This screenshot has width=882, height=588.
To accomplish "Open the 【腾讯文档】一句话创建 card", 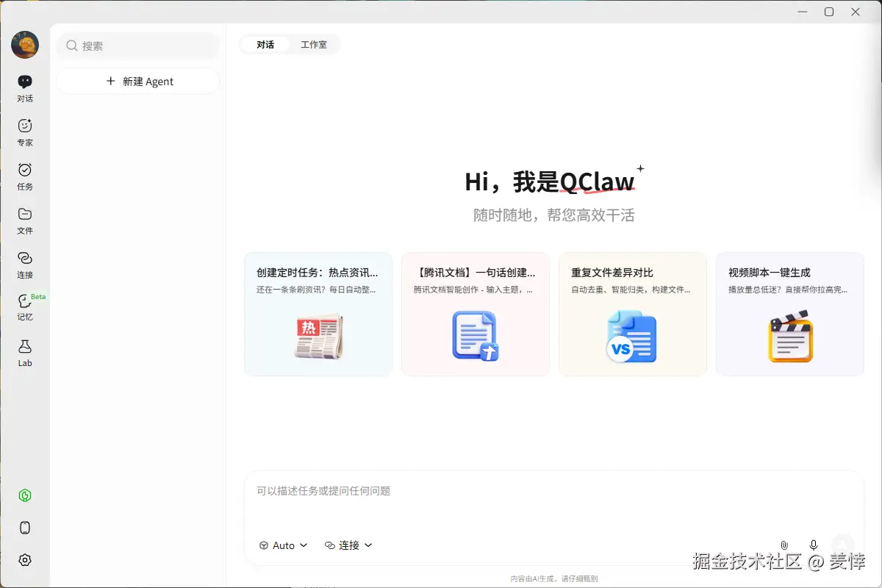I will click(476, 314).
